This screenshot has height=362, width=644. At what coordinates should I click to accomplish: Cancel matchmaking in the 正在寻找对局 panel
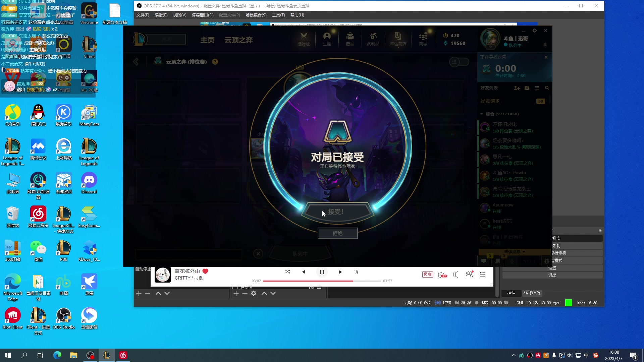546,57
